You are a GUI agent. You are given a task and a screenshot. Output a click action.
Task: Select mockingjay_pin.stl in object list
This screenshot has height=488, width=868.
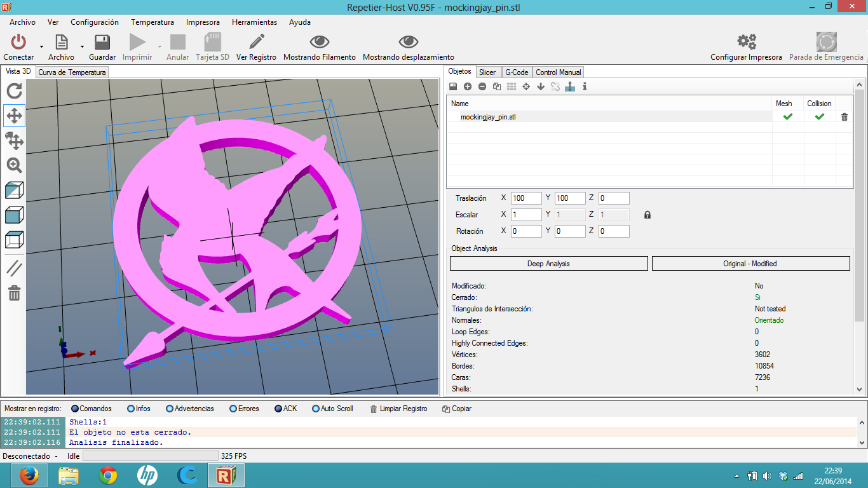(x=488, y=117)
